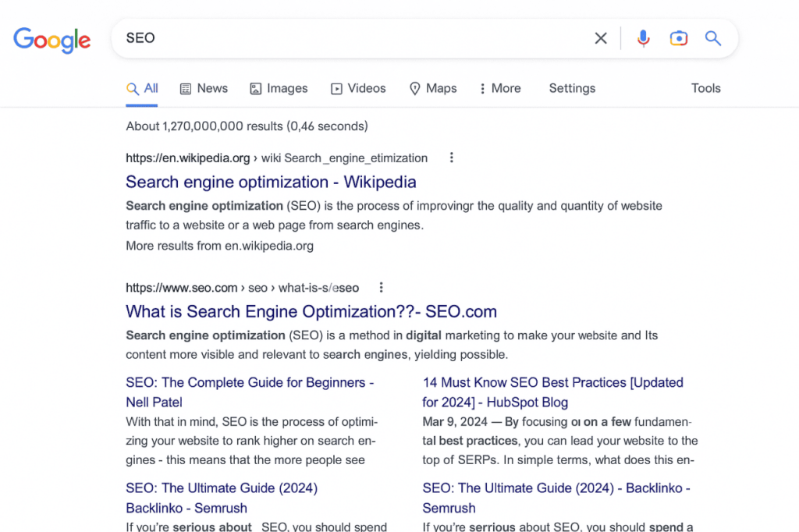Image resolution: width=799 pixels, height=532 pixels.
Task: Click the www.seo.com result URL
Action: tap(243, 288)
